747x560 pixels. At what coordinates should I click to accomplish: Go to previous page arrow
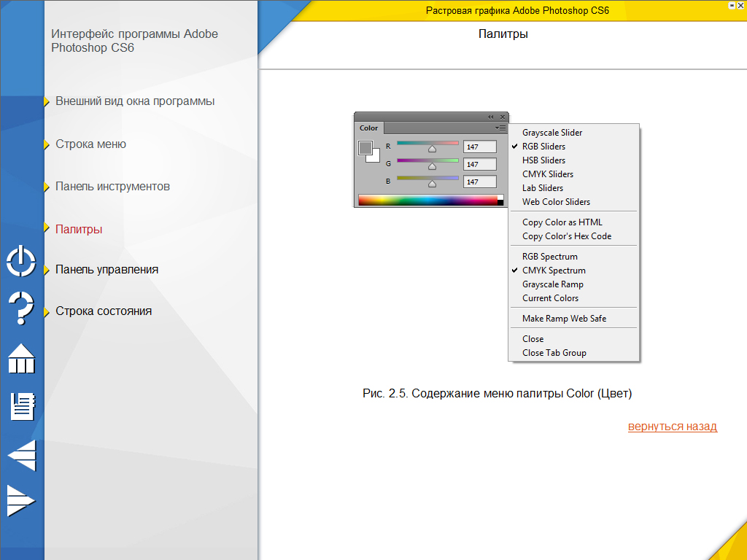[x=21, y=456]
